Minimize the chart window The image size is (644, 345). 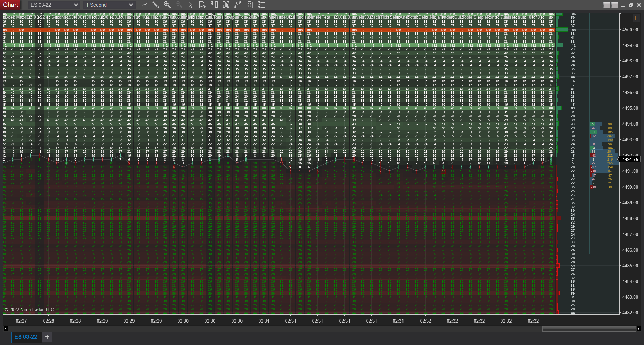(x=623, y=5)
